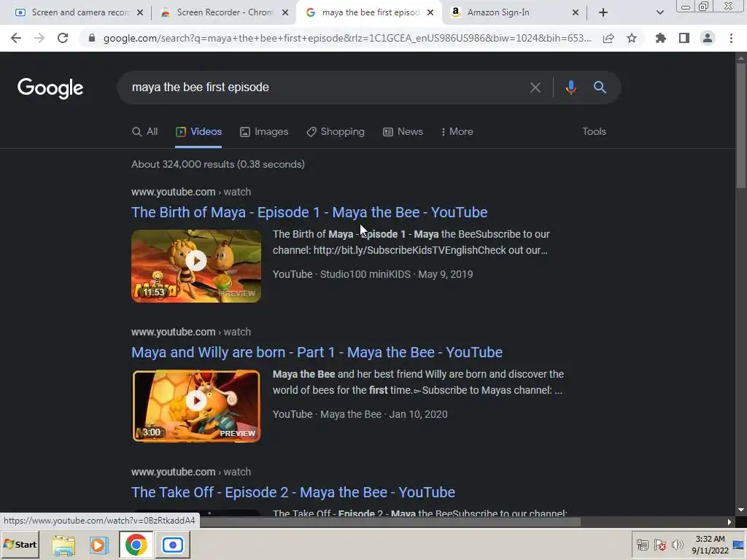Image resolution: width=747 pixels, height=560 pixels.
Task: Play The Birth of Maya video thumbnail
Action: (196, 265)
